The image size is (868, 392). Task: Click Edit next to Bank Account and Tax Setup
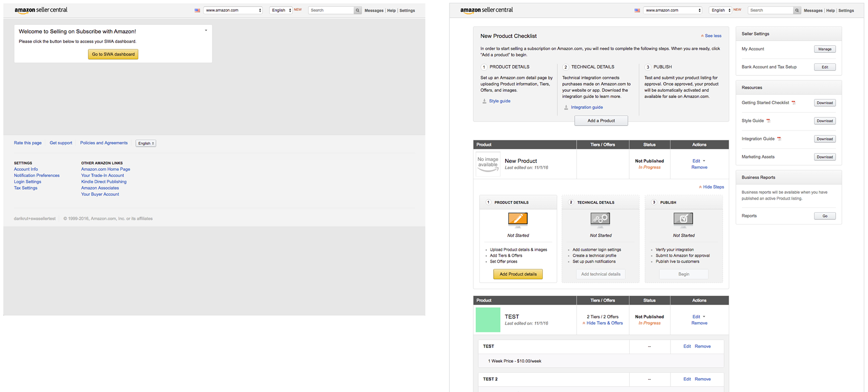(x=825, y=67)
